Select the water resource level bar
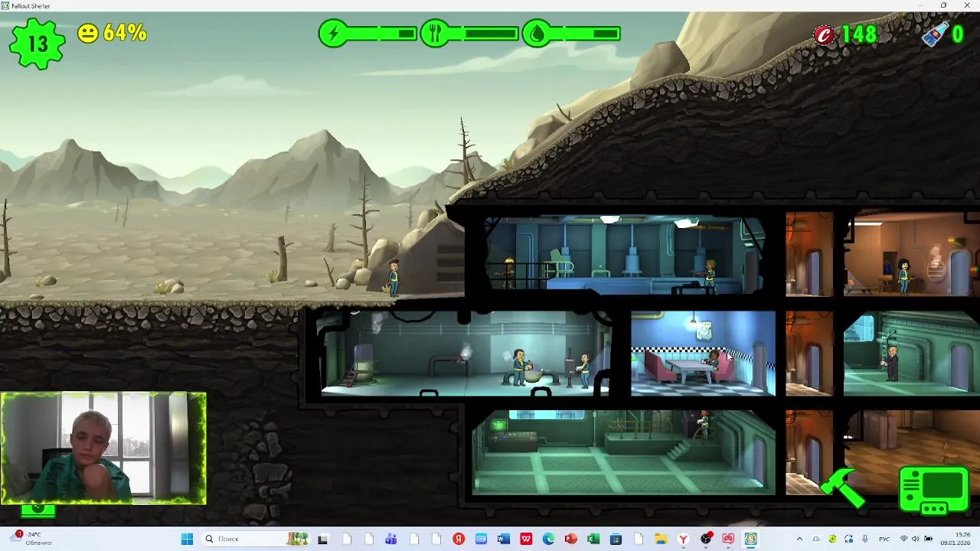This screenshot has height=551, width=980. pyautogui.click(x=585, y=34)
